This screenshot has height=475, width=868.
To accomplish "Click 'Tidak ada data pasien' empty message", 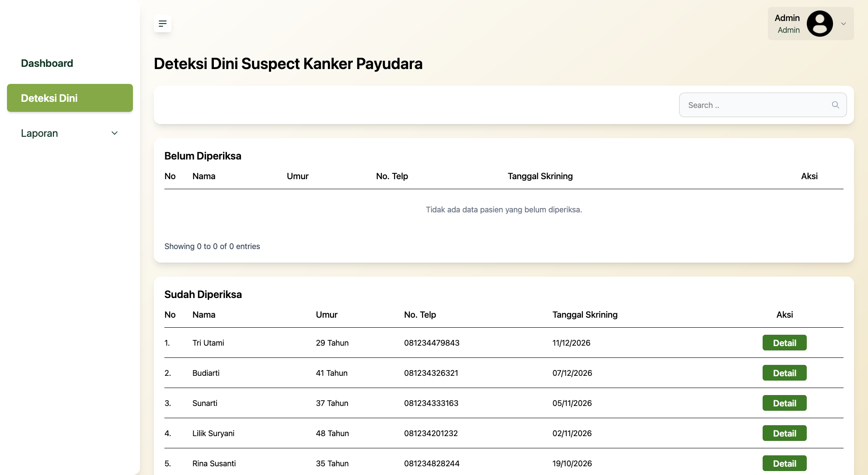I will (504, 210).
